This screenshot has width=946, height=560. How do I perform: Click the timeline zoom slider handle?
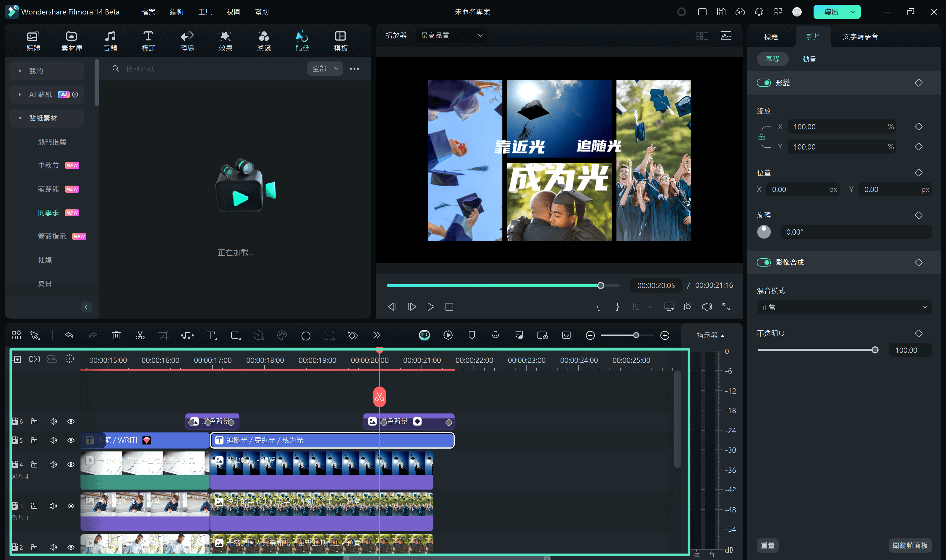tap(636, 335)
